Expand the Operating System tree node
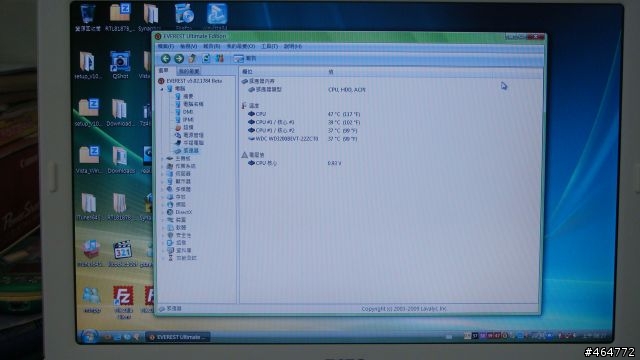 tap(163, 166)
